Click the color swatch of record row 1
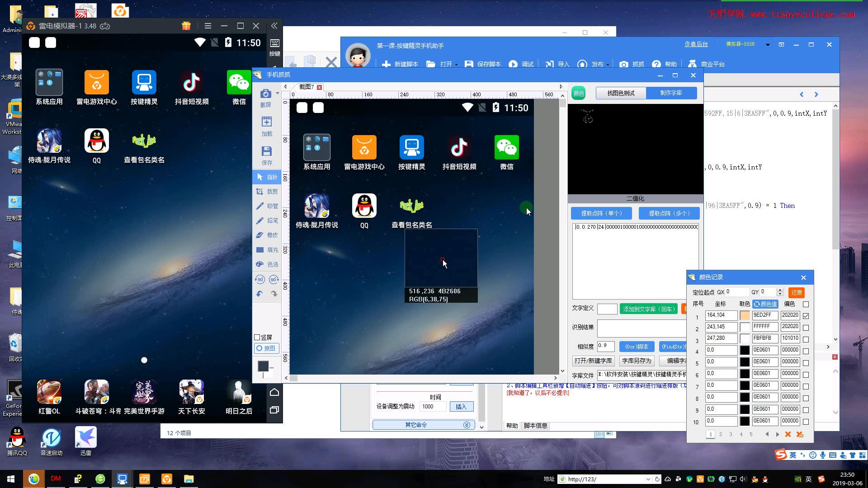 (x=745, y=315)
